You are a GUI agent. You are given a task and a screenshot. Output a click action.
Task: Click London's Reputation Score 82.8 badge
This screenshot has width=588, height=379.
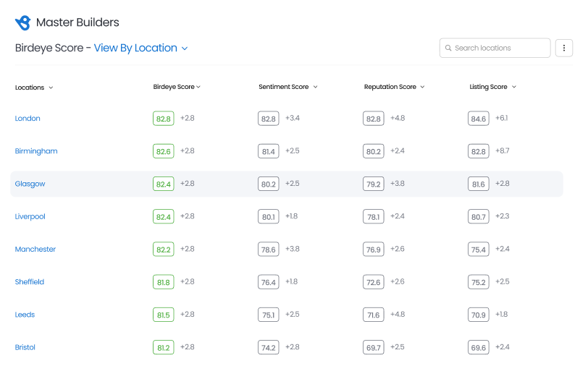click(374, 119)
